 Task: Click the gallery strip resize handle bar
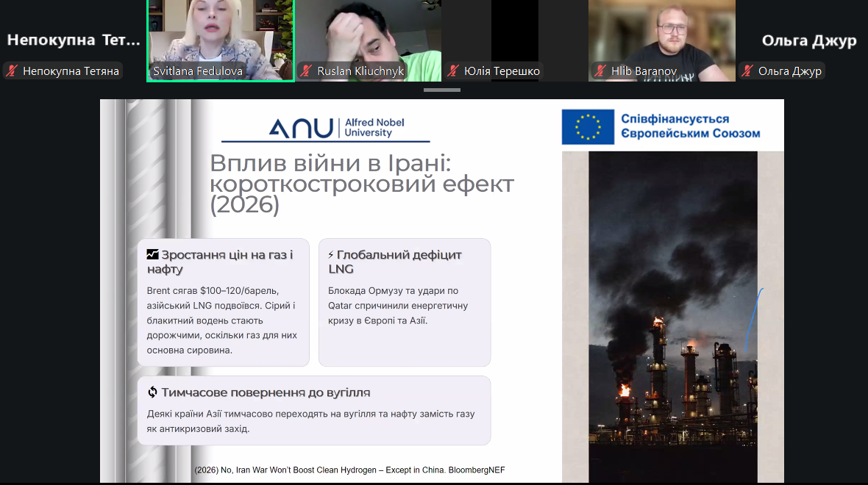coord(441,90)
